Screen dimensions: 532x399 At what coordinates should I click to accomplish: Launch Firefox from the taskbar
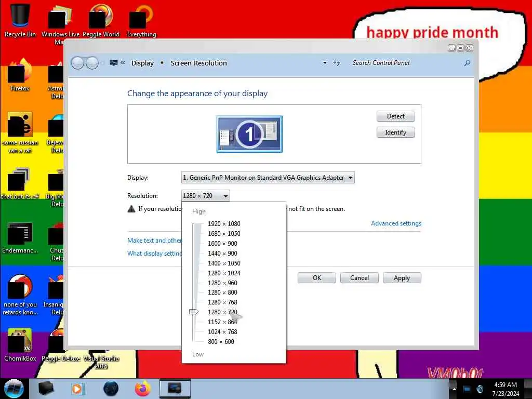pyautogui.click(x=143, y=389)
